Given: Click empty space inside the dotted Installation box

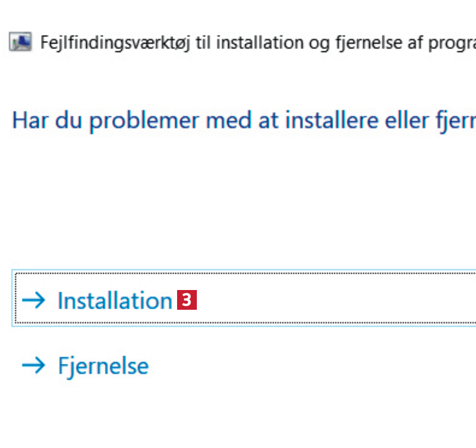Looking at the screenshot, I should point(338,300).
